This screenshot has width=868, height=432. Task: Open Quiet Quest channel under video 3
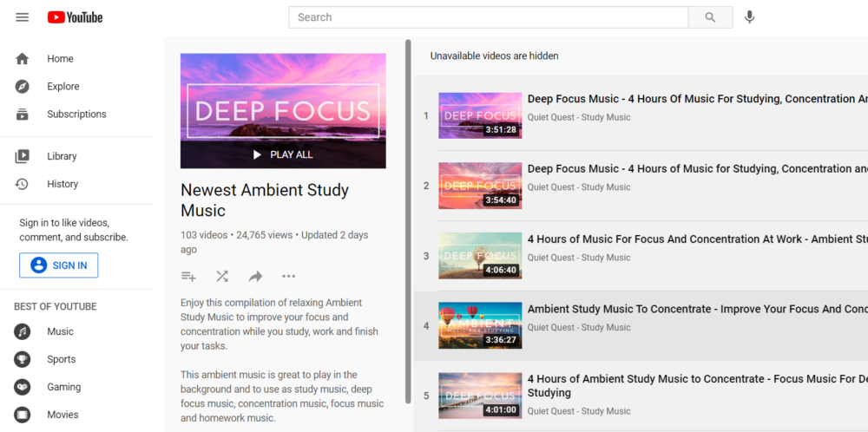[x=578, y=258]
